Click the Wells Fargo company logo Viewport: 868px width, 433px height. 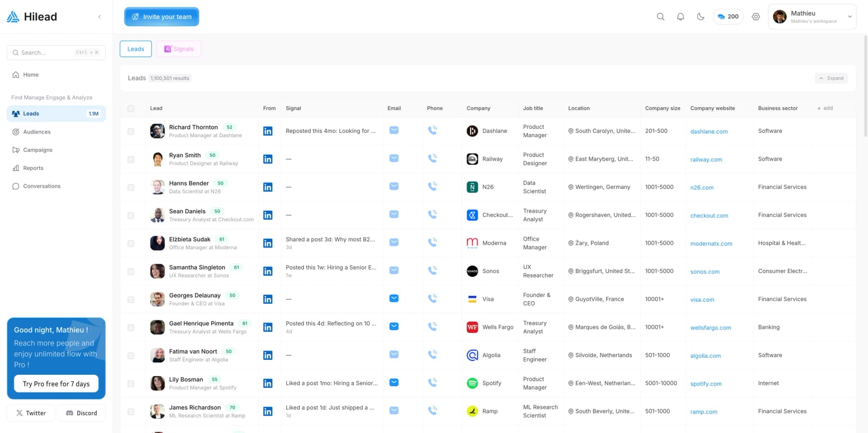coord(472,327)
